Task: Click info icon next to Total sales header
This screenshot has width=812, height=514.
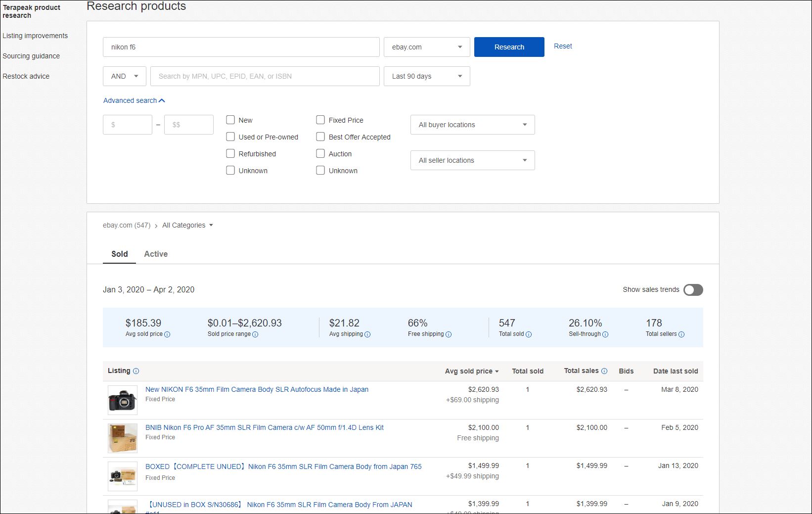Action: click(x=604, y=371)
